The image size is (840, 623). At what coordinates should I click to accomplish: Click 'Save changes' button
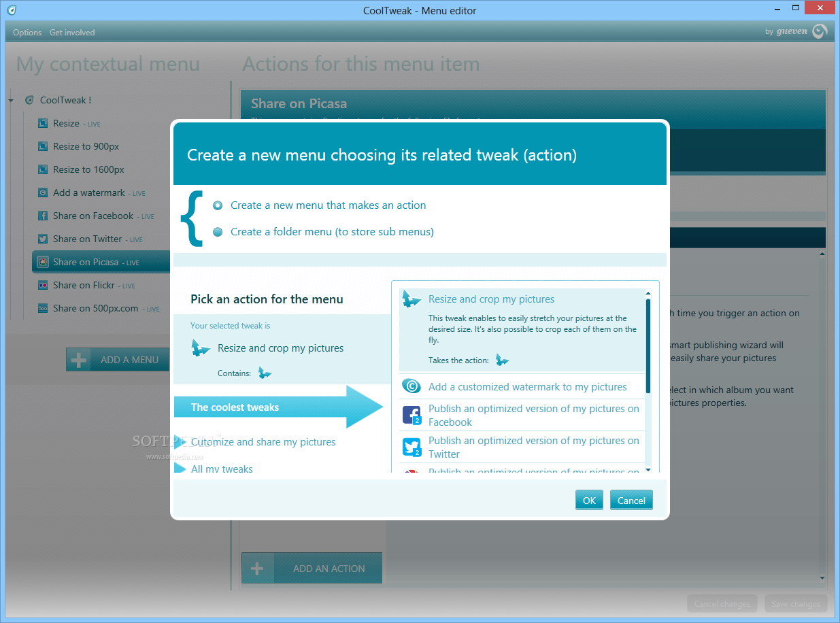click(x=796, y=603)
